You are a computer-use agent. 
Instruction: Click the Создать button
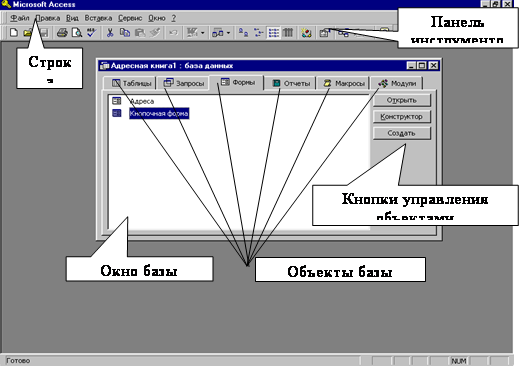pyautogui.click(x=402, y=133)
